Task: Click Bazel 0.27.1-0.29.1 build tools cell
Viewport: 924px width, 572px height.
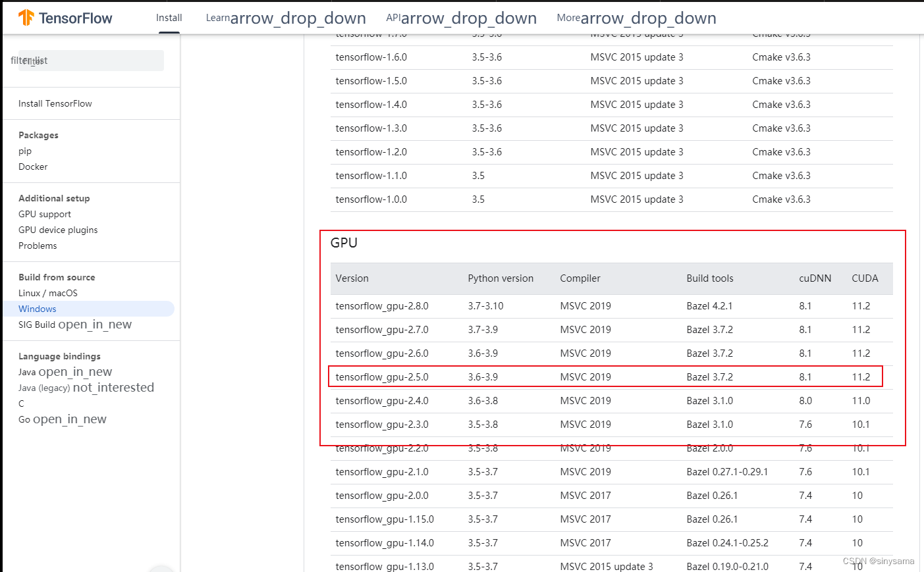Action: click(x=727, y=472)
